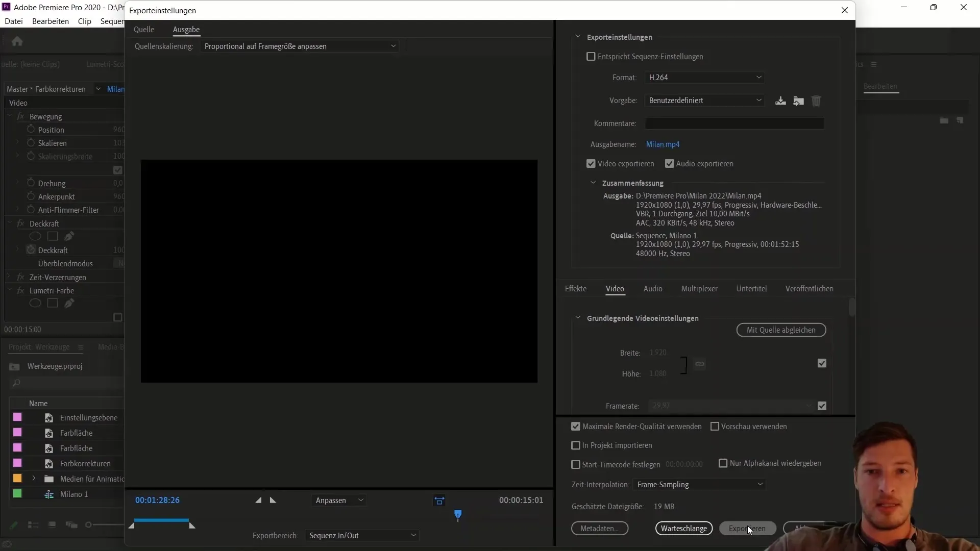Switch project panel to list view icon

tap(33, 524)
